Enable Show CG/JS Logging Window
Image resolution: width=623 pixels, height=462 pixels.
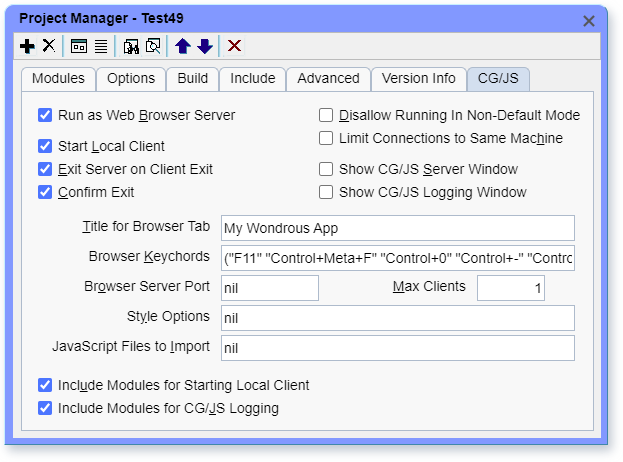point(326,192)
